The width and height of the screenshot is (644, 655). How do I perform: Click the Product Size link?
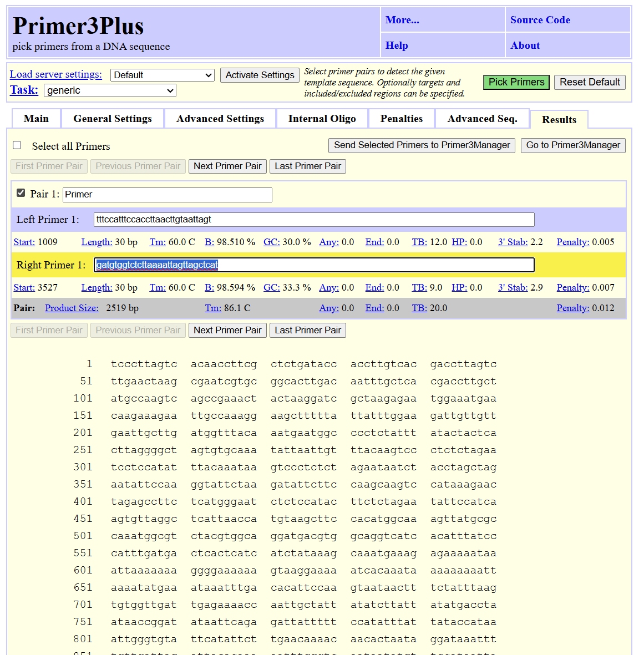click(72, 308)
